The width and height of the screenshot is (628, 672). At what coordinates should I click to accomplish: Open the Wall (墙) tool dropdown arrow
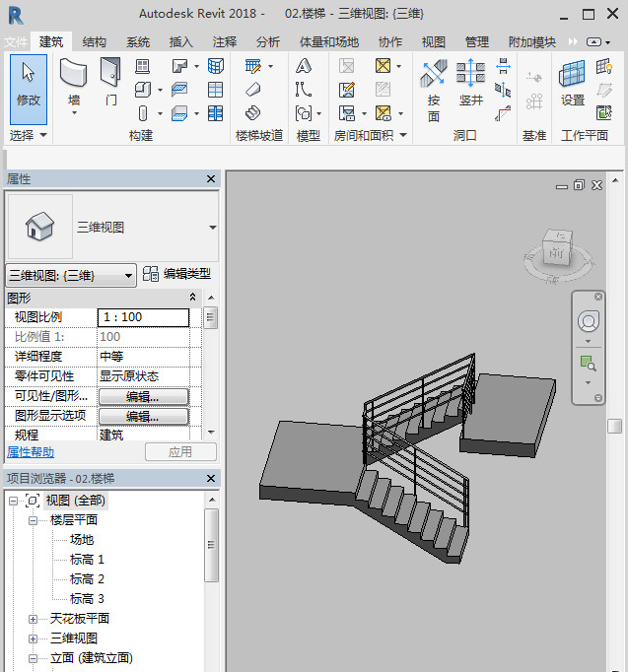coord(74,113)
